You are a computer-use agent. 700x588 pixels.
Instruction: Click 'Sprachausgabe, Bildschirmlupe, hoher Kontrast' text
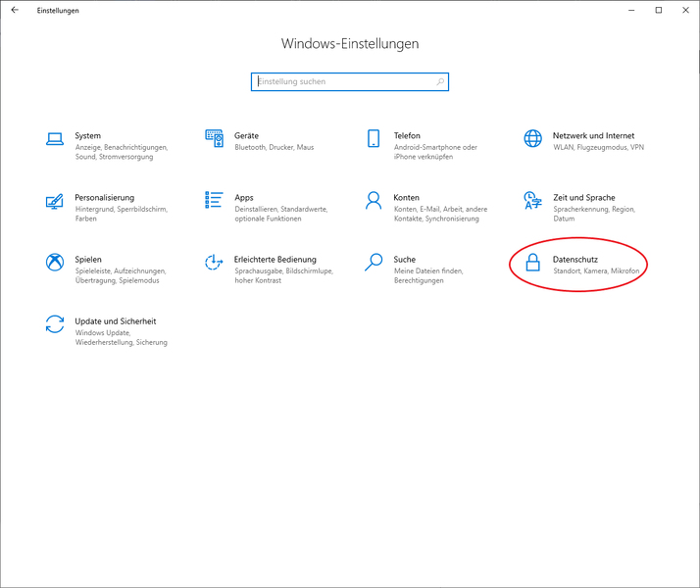pos(283,275)
